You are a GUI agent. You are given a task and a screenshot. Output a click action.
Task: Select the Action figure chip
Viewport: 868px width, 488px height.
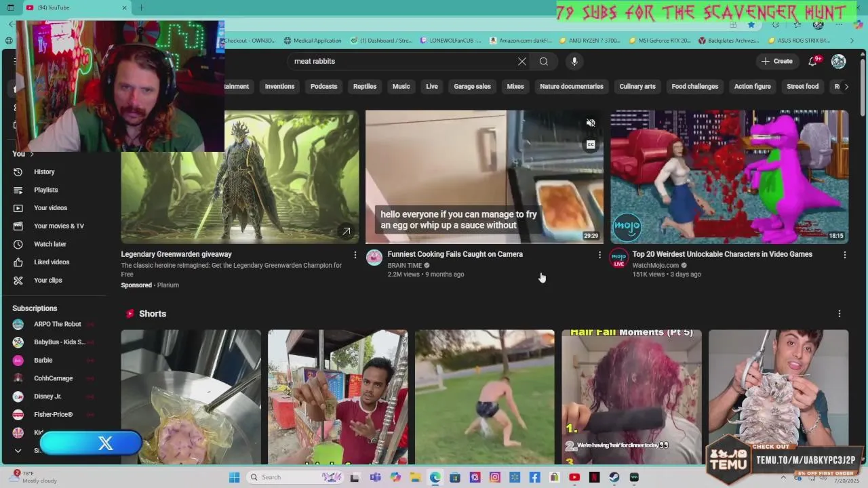coord(752,87)
